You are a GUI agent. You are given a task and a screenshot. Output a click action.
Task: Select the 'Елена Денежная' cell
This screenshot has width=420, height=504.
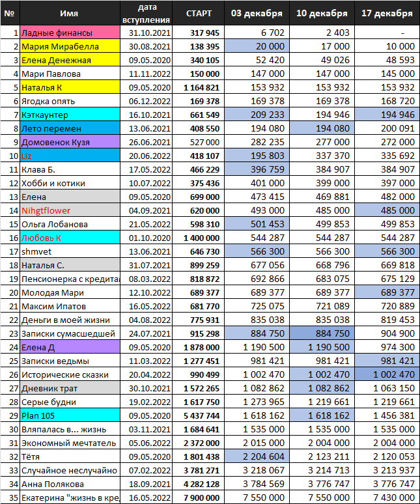click(70, 60)
